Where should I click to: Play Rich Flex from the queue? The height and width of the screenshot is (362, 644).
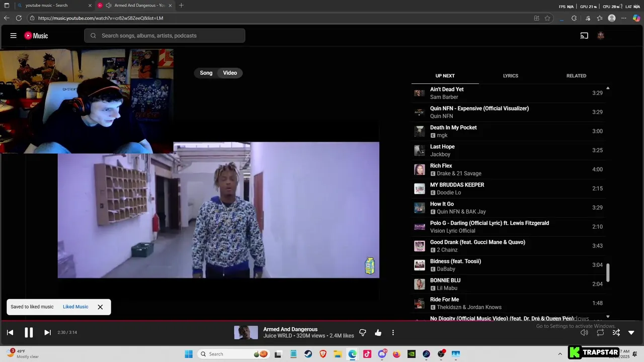508,169
